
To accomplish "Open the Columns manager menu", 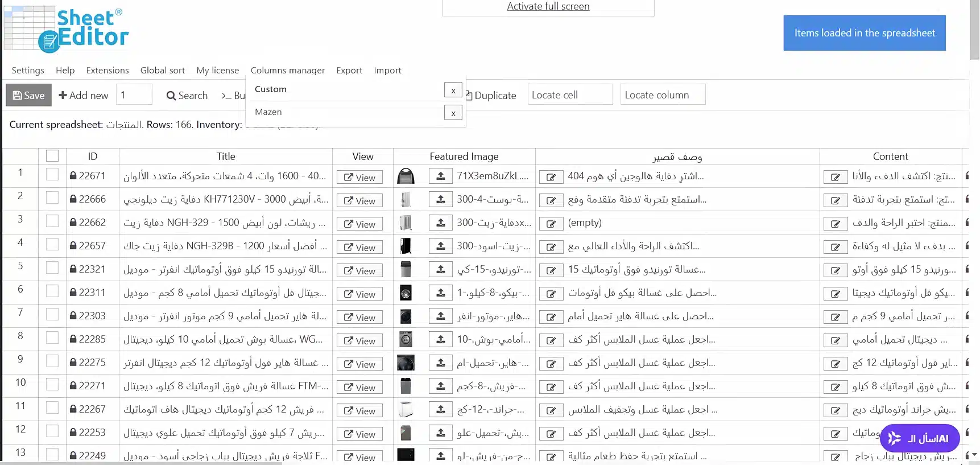I will coord(287,71).
